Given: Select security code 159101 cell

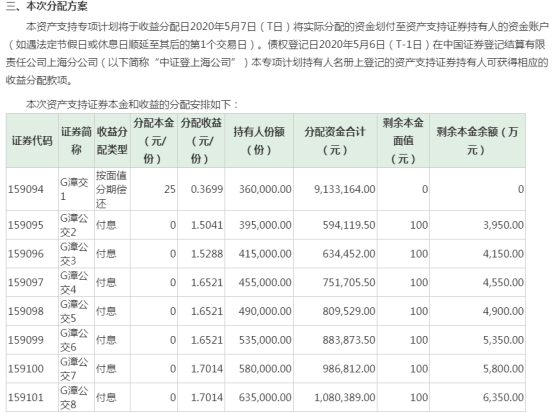Looking at the screenshot, I should (x=32, y=397).
